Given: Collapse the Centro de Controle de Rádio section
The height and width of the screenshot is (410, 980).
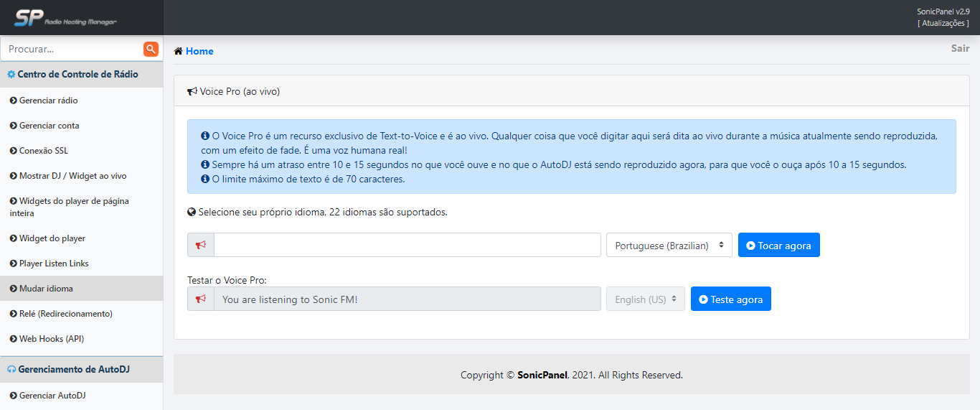Looking at the screenshot, I should 82,74.
